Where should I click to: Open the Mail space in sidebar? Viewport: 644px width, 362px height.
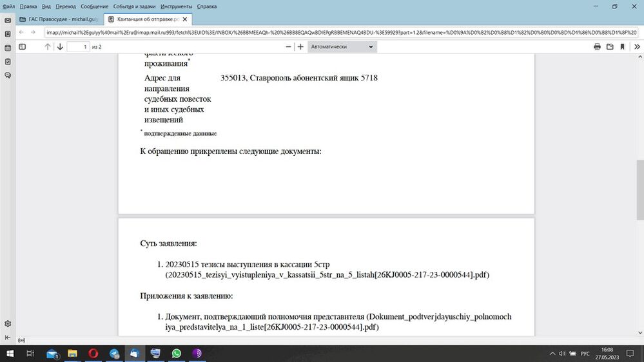(7, 20)
